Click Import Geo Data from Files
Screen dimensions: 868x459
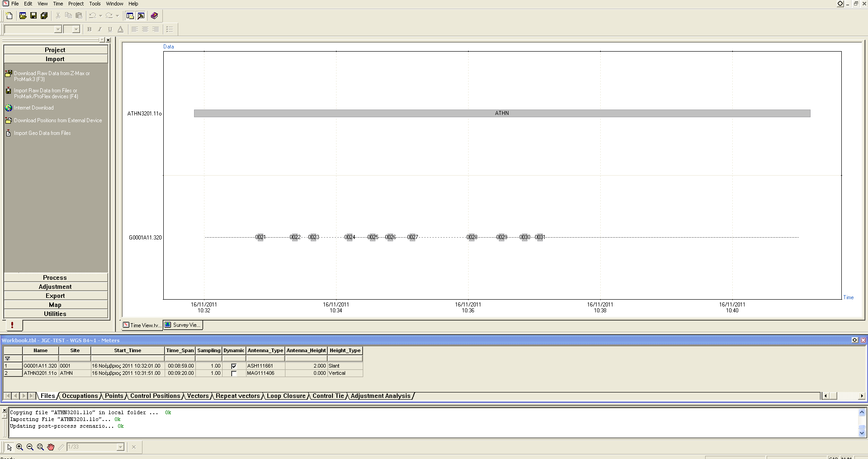[x=42, y=133]
